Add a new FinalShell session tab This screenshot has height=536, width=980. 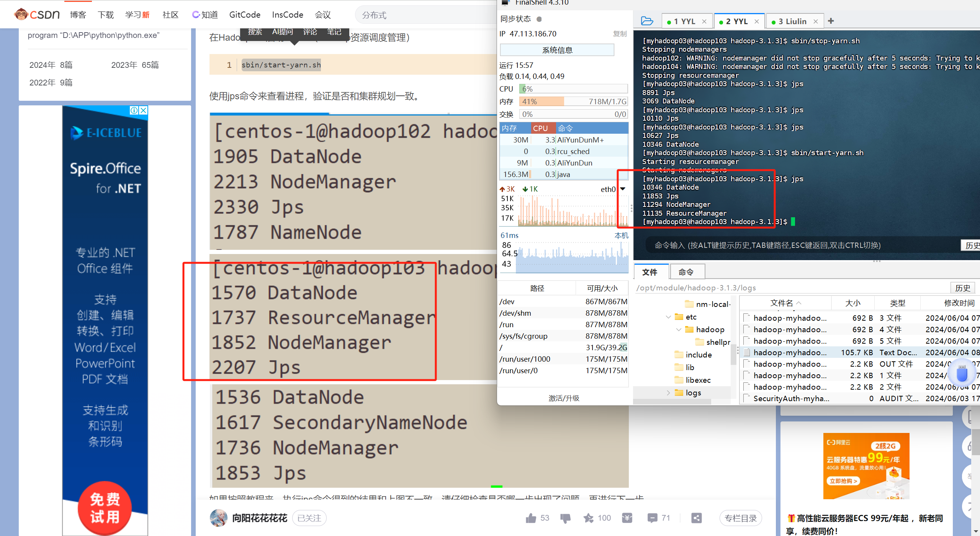(831, 21)
